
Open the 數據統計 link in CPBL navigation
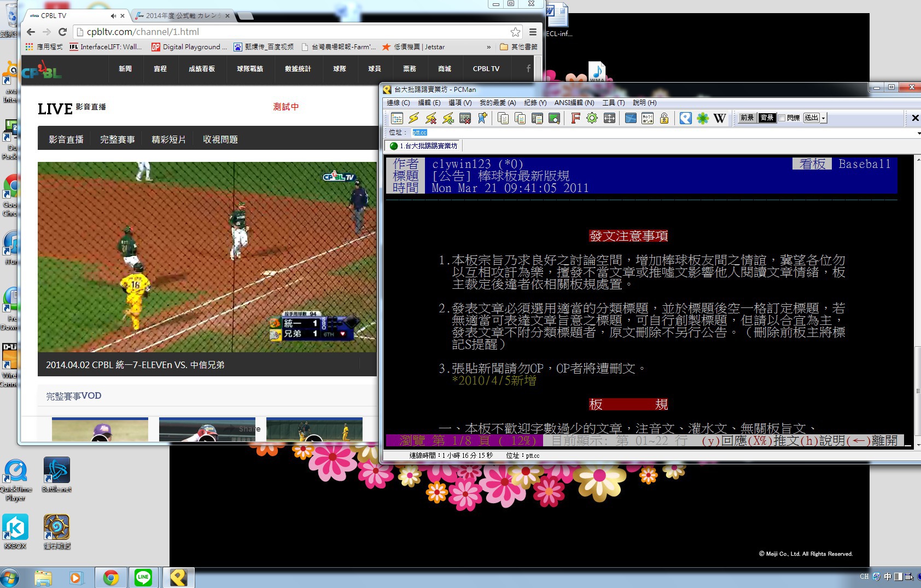298,69
